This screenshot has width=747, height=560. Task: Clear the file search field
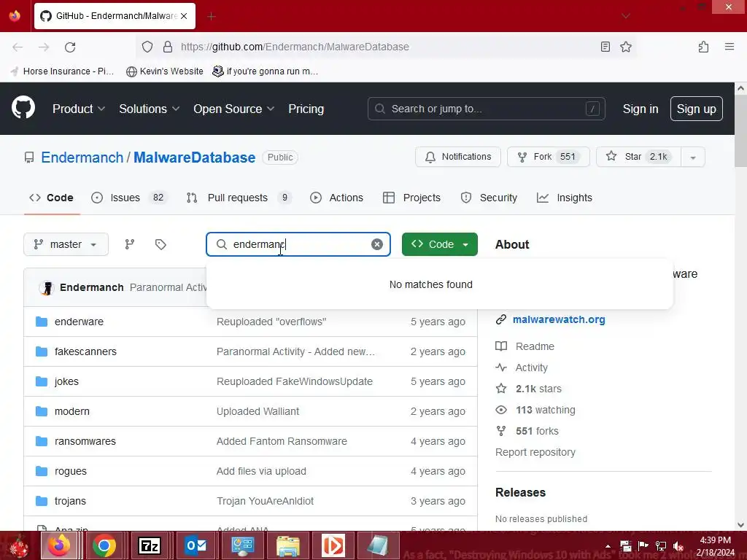click(x=377, y=244)
